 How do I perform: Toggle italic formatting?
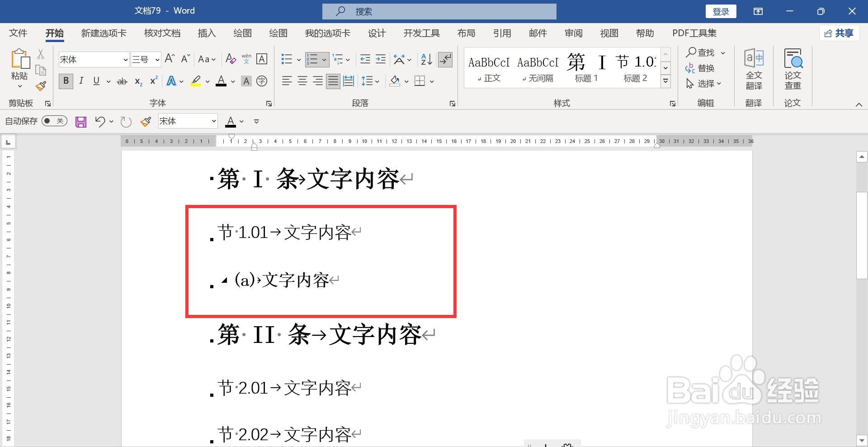[81, 81]
